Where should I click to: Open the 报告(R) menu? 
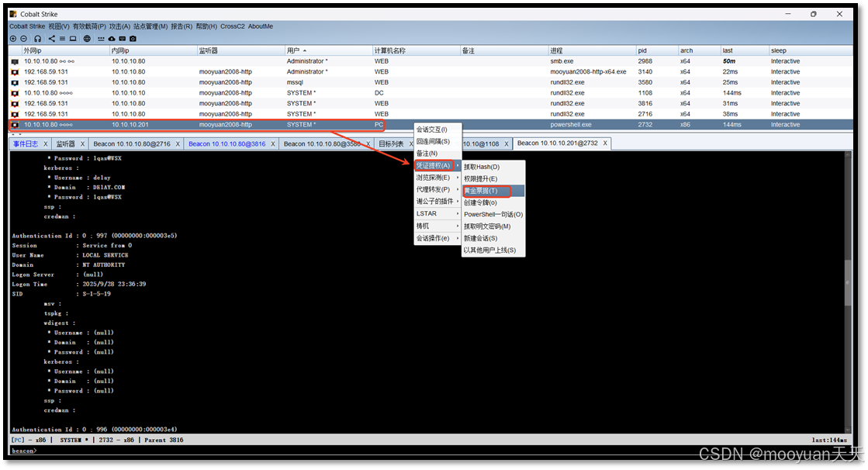pyautogui.click(x=182, y=26)
